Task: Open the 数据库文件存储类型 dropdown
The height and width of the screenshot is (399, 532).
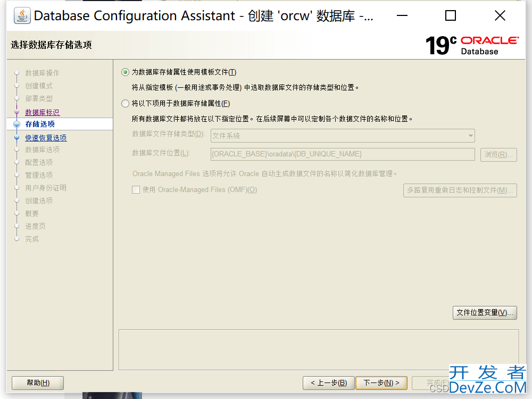Action: (343, 136)
